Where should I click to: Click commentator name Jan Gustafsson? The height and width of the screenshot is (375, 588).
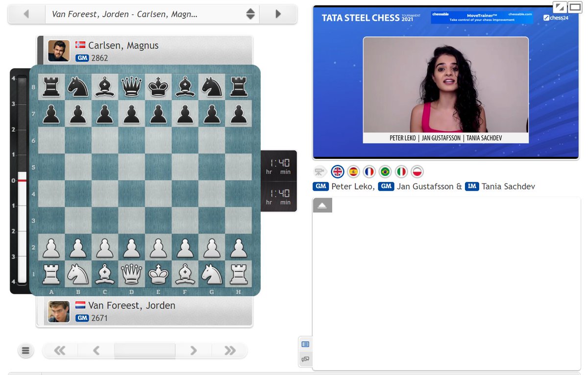coord(425,186)
